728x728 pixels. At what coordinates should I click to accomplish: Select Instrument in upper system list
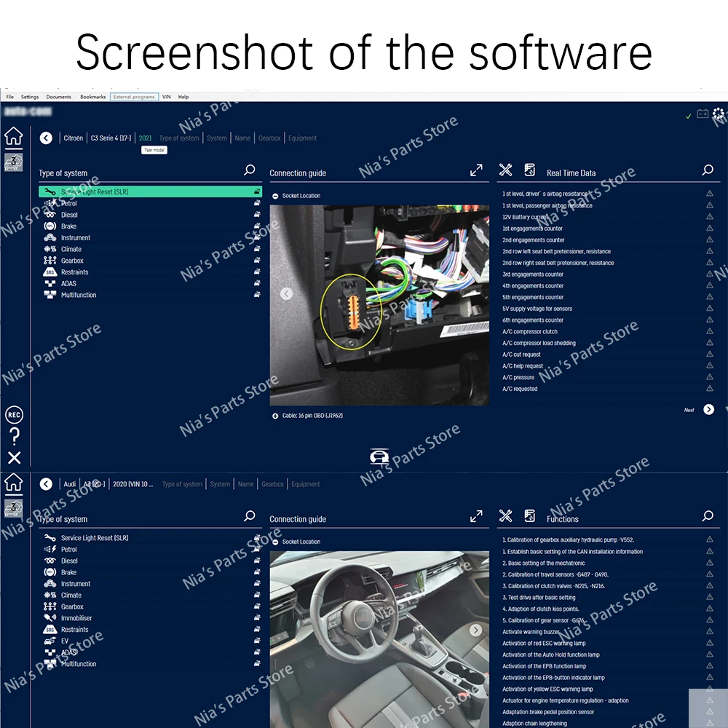tap(151, 238)
